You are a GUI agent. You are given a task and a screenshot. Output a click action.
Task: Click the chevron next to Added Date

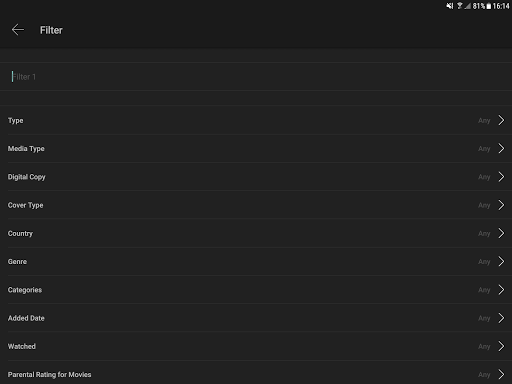tap(501, 318)
